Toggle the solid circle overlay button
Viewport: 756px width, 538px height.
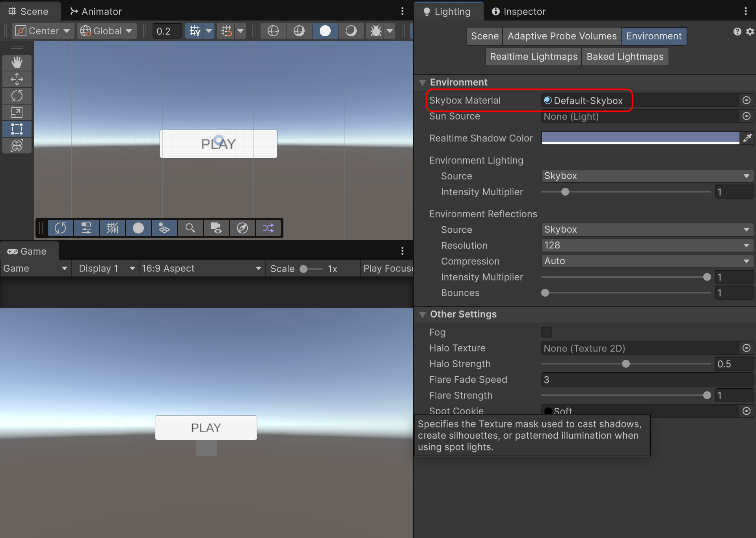click(138, 228)
